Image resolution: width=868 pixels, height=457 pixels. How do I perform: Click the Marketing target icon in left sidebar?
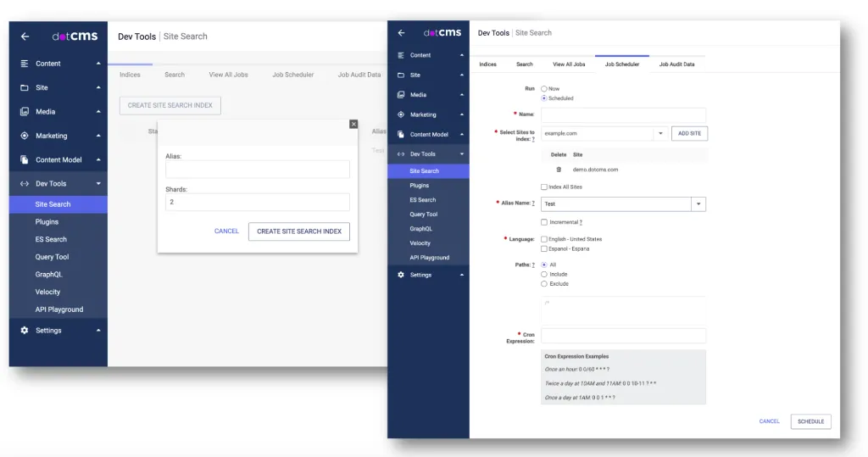[x=25, y=136]
